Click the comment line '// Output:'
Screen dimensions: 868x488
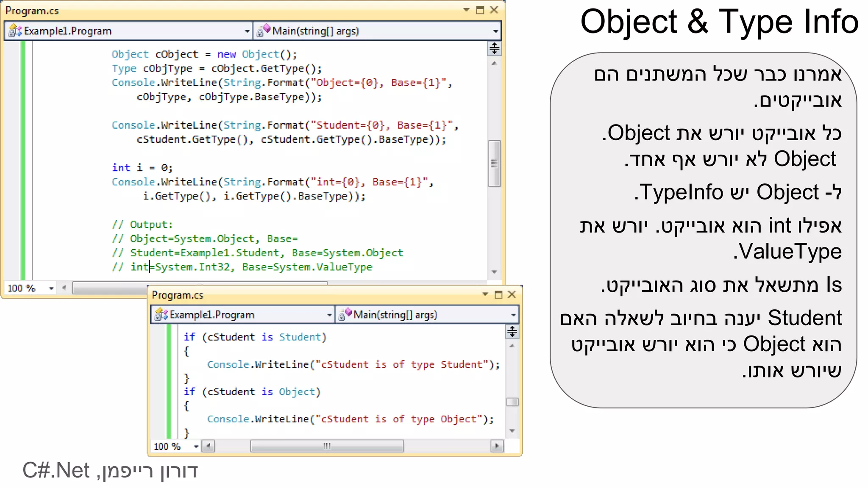[142, 225]
